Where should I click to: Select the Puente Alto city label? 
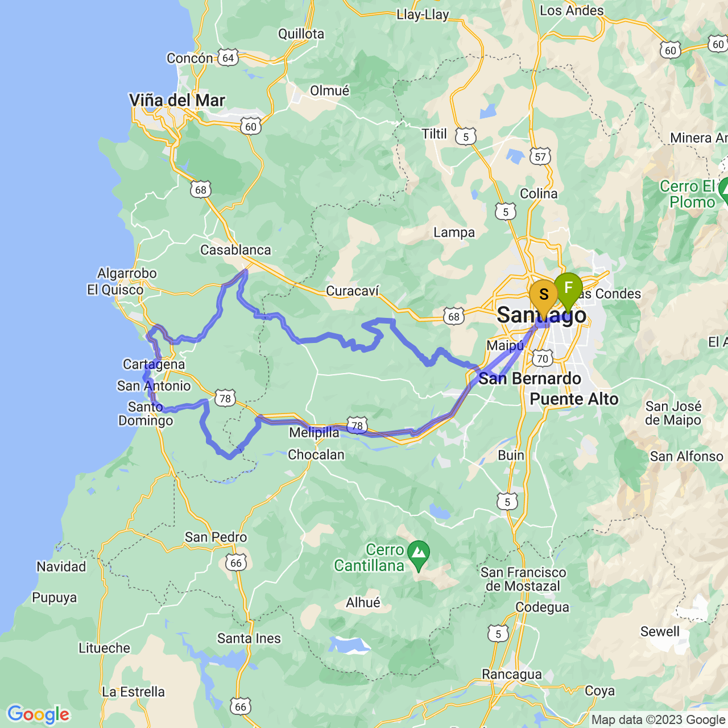tap(574, 399)
